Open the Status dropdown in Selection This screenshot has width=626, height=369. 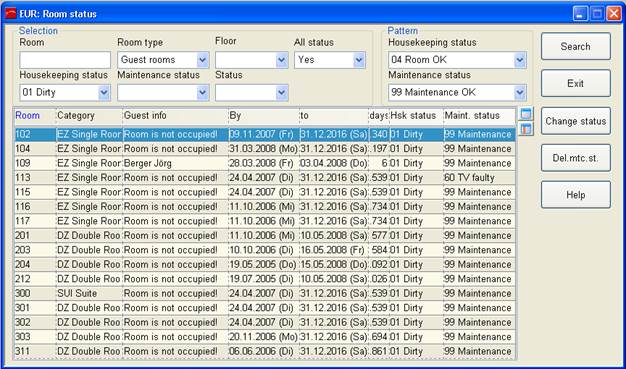click(x=282, y=93)
